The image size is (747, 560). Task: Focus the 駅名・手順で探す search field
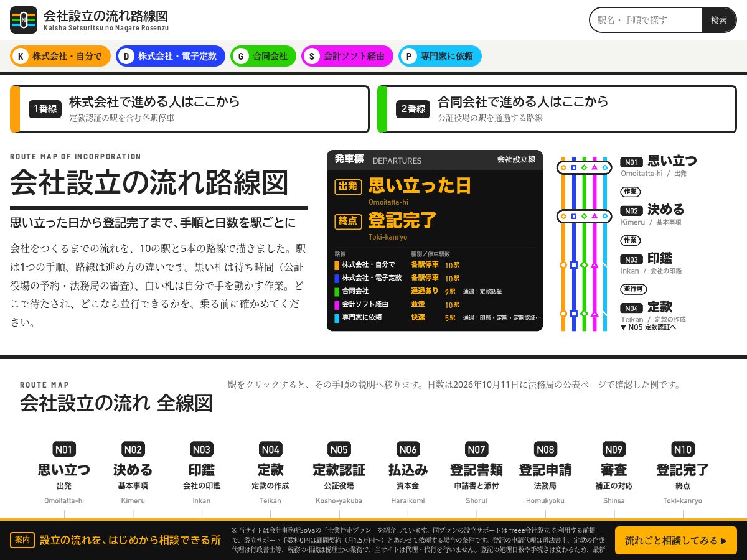point(646,20)
